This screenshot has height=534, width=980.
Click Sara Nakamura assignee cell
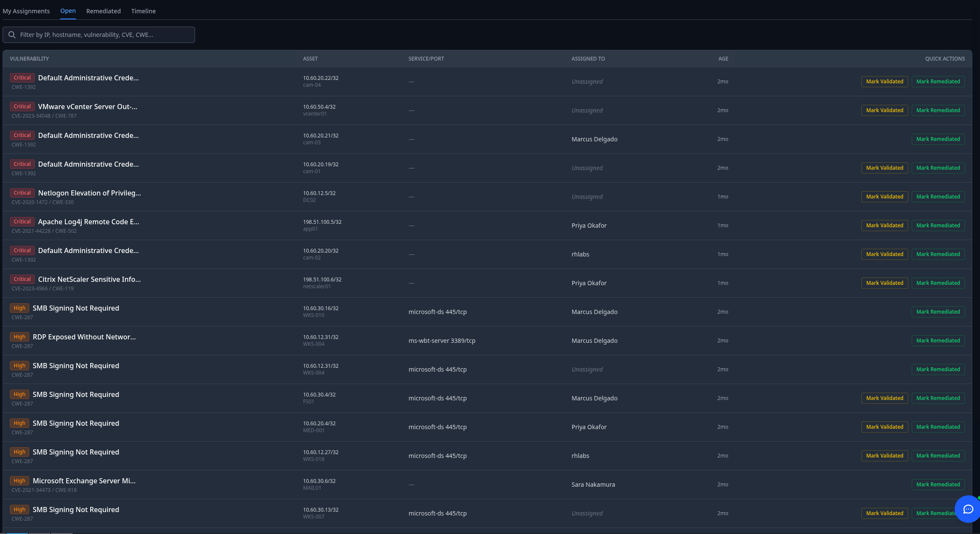pos(593,485)
